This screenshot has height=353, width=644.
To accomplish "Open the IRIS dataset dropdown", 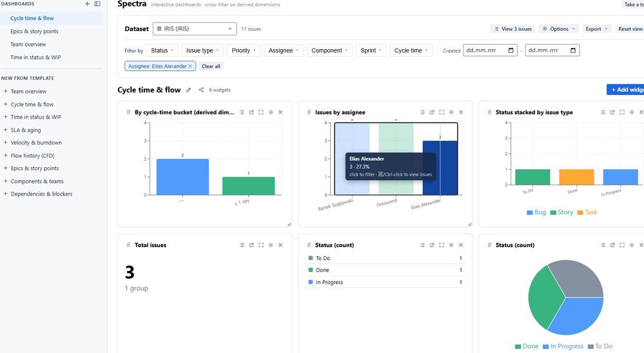I will (195, 29).
